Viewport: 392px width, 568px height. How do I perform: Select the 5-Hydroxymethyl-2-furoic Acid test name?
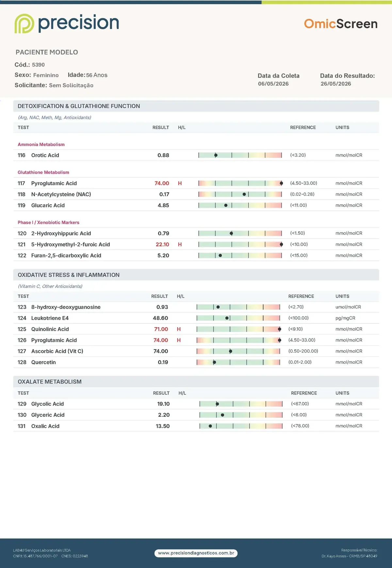tap(71, 244)
